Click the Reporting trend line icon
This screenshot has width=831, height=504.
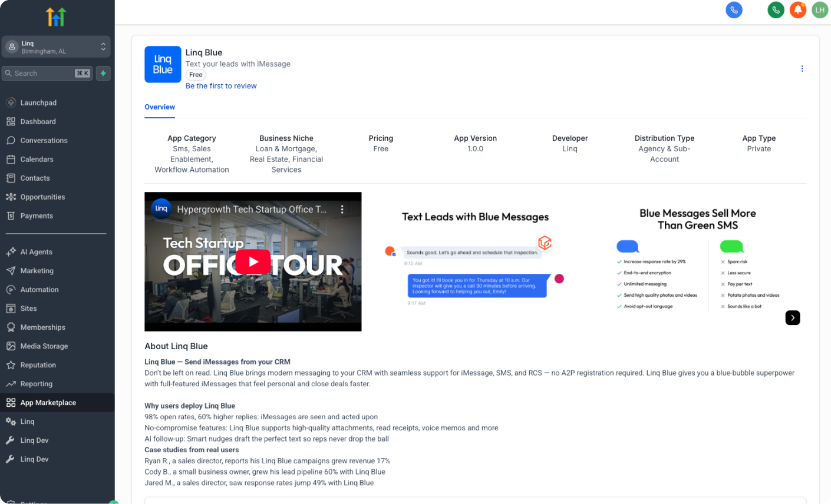click(x=11, y=383)
